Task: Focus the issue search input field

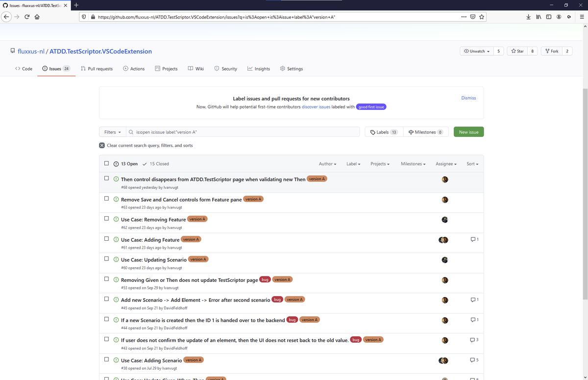Action: 243,132
